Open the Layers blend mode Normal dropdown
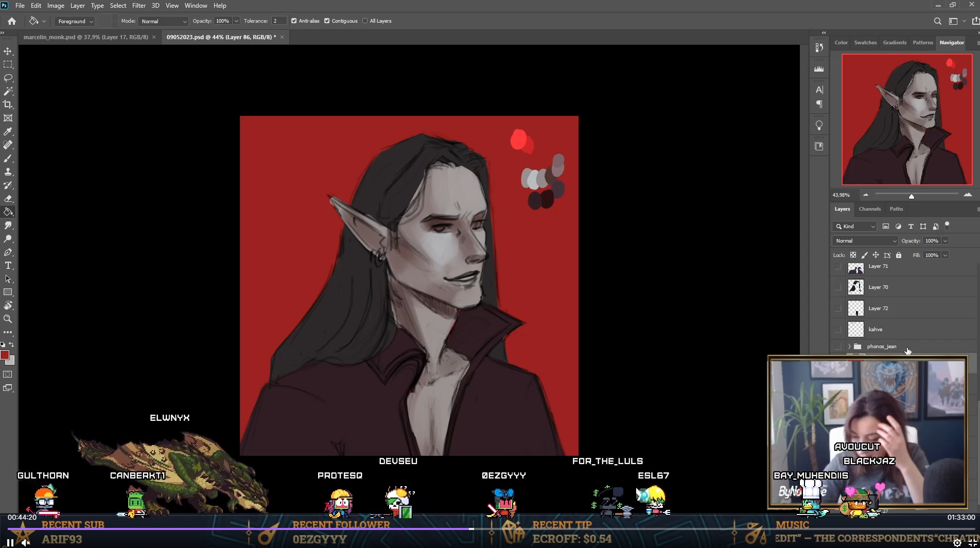The image size is (980, 548). pyautogui.click(x=865, y=241)
